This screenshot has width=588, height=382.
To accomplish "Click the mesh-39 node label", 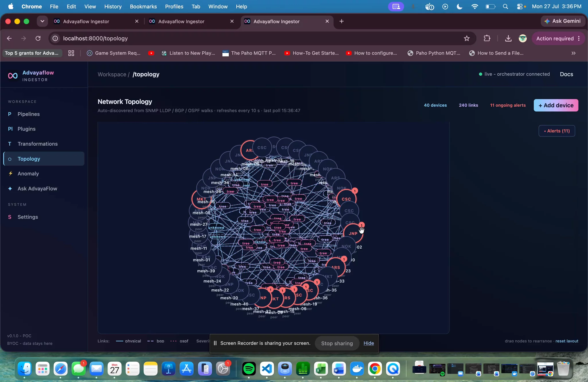I will pos(206,271).
